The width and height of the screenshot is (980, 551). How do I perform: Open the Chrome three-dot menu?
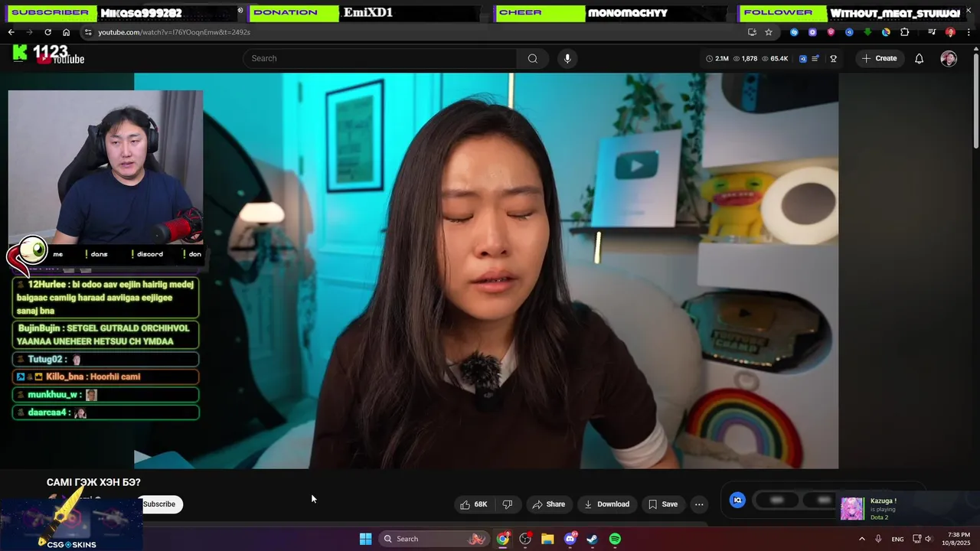click(x=969, y=32)
